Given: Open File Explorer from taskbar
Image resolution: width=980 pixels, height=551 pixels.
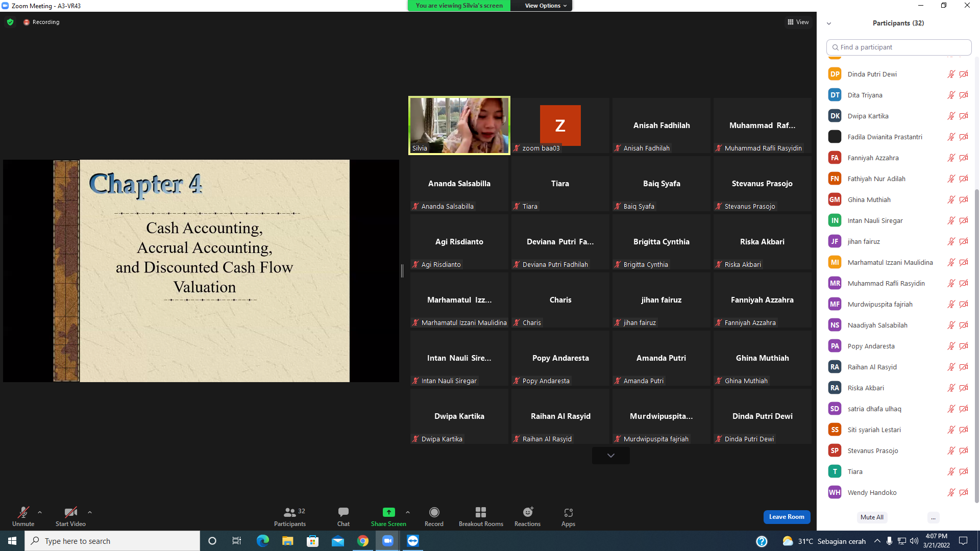Looking at the screenshot, I should tap(287, 541).
